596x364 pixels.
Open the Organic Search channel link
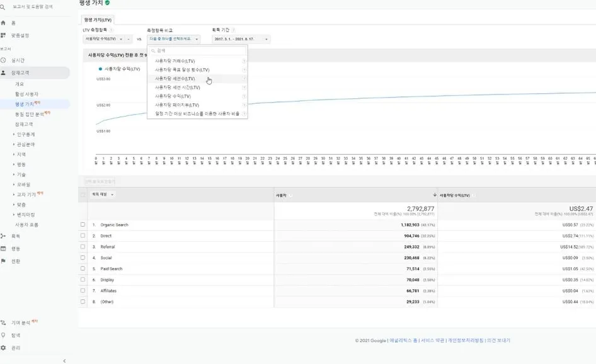click(114, 225)
